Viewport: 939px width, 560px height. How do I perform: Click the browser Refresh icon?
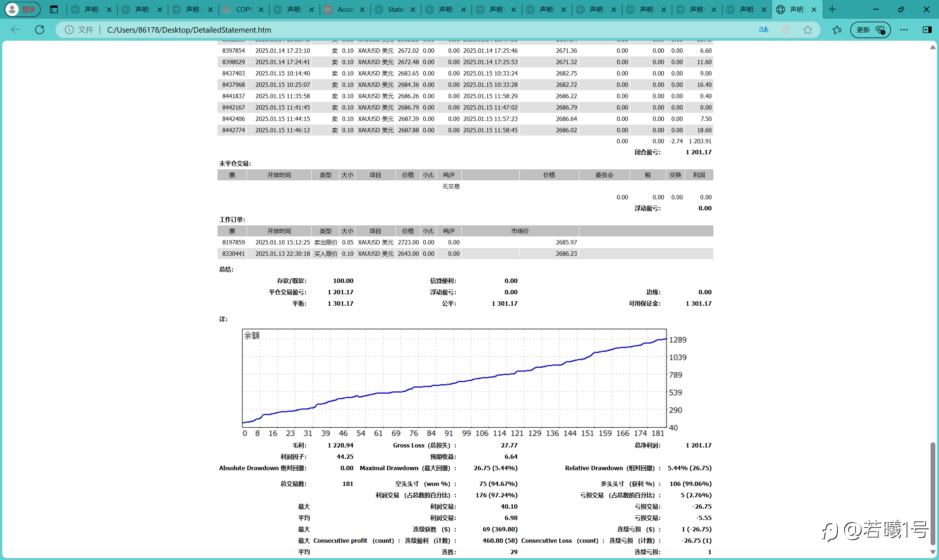pos(40,29)
